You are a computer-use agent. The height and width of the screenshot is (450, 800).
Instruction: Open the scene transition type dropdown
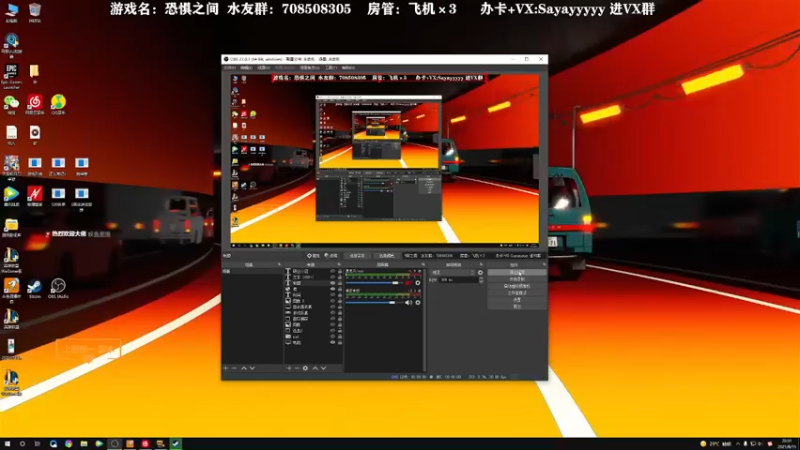click(x=453, y=272)
